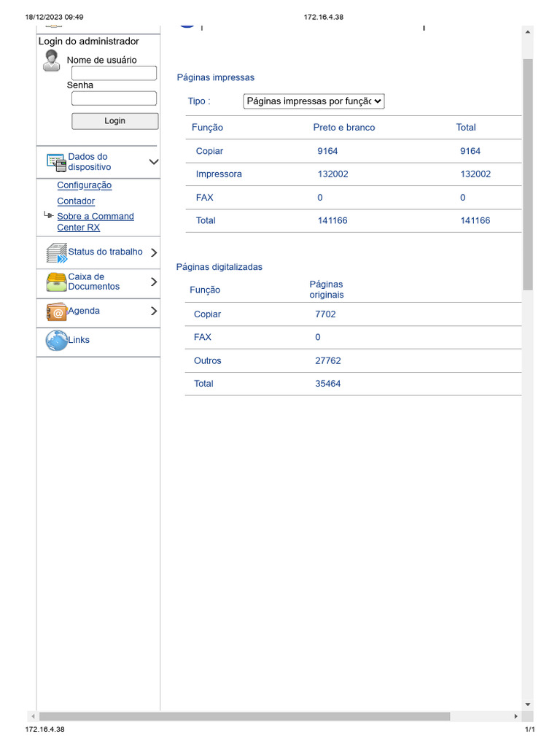Collapse the Dados do dispositivo section chevron
Viewport: 560px width, 747px height.
tap(154, 162)
